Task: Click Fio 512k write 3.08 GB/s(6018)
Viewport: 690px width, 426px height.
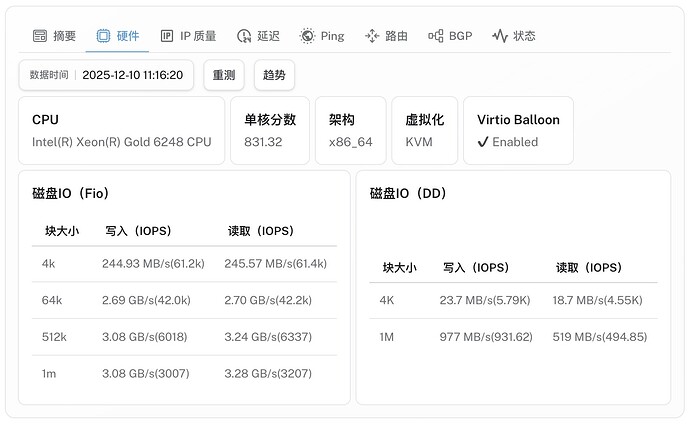Action: point(144,337)
